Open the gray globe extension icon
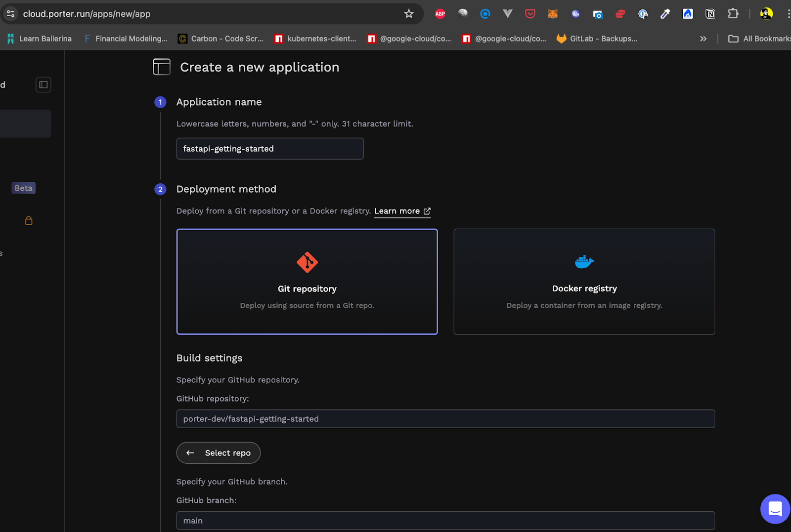 (463, 14)
